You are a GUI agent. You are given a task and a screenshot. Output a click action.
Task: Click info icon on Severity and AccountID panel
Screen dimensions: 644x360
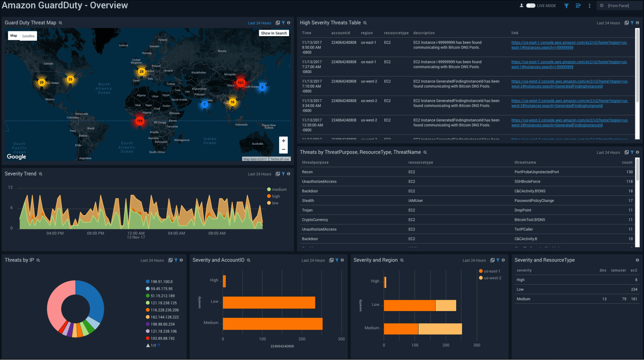point(342,260)
